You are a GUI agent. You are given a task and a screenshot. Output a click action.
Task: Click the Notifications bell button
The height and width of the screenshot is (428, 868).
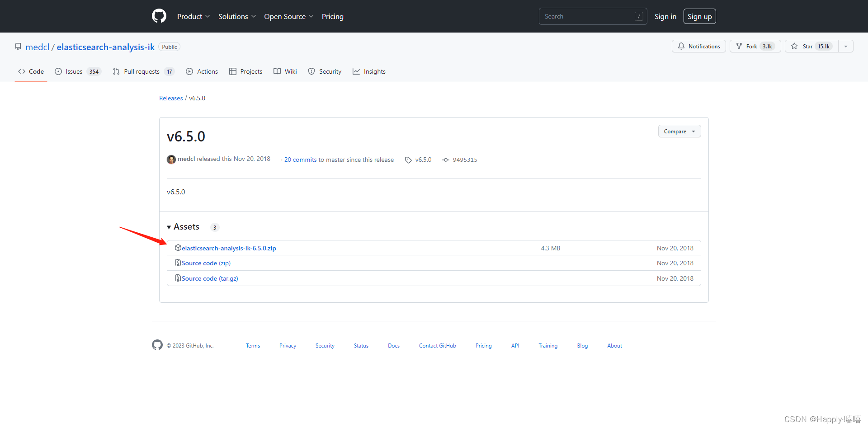(x=698, y=46)
